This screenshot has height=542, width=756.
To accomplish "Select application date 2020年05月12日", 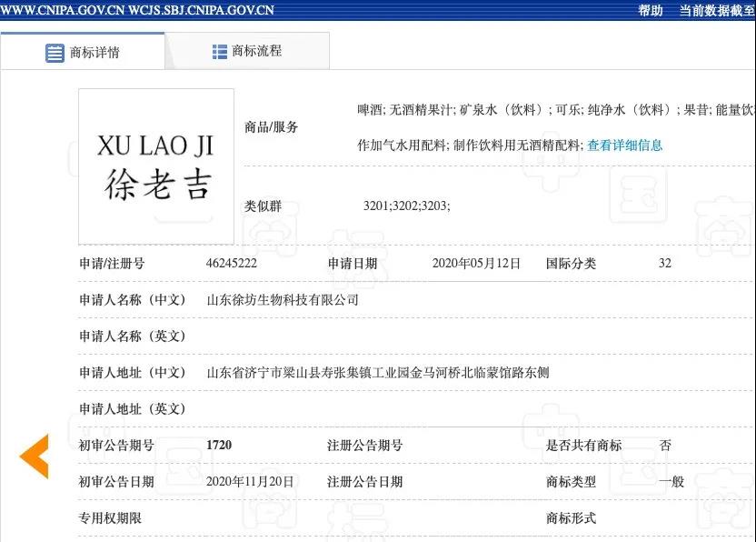I will point(476,264).
